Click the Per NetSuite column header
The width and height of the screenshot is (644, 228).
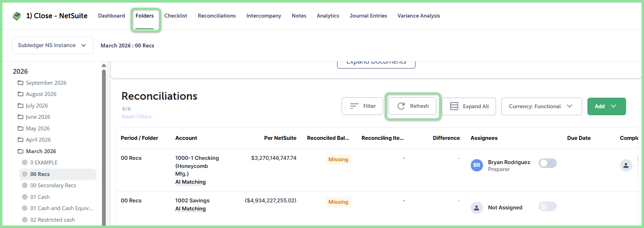click(280, 138)
